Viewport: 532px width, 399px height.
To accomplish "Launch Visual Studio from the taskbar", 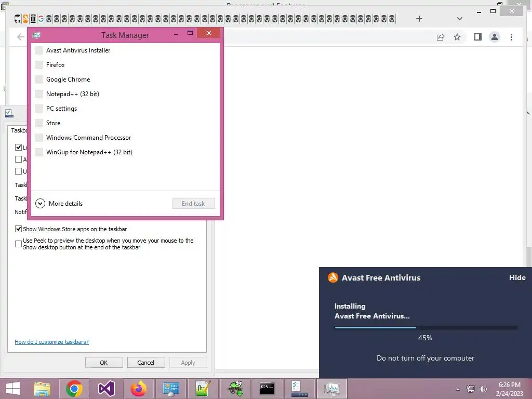I will coord(106,389).
